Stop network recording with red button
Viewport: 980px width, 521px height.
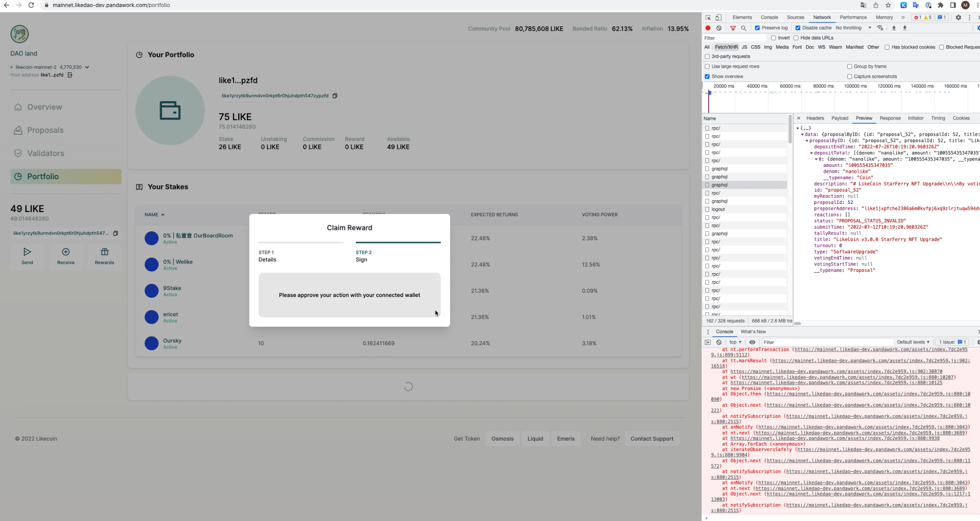[x=708, y=28]
